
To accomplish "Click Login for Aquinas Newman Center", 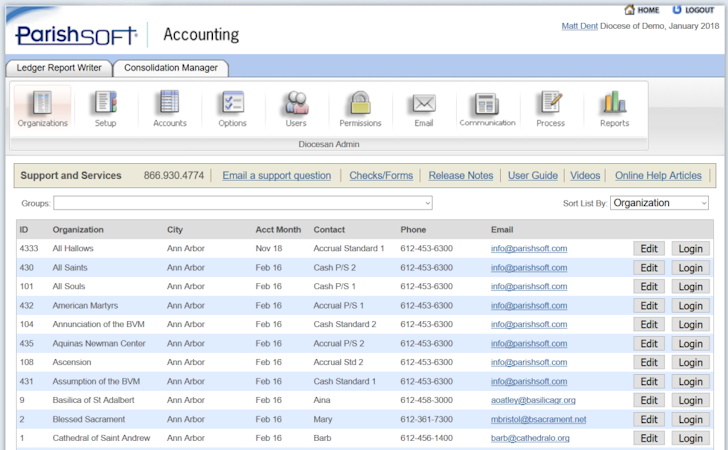I will [690, 344].
